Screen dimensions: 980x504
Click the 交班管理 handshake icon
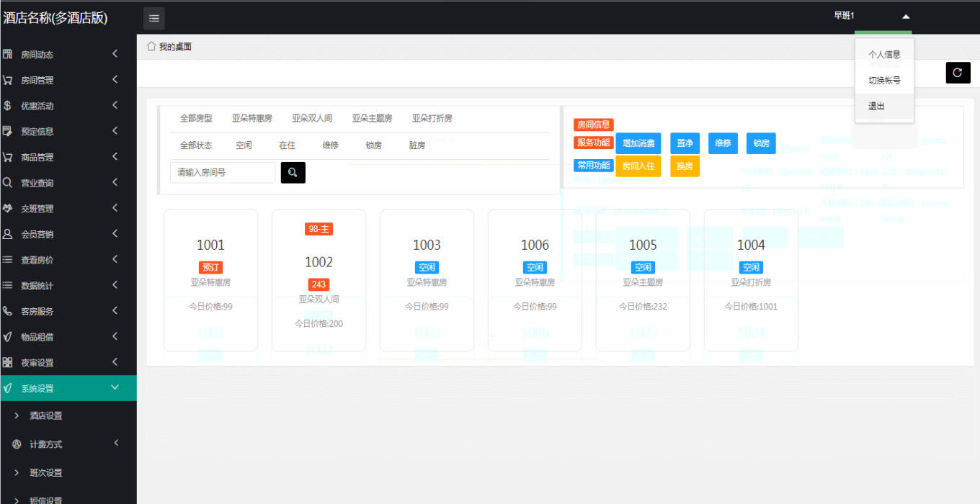click(x=7, y=208)
